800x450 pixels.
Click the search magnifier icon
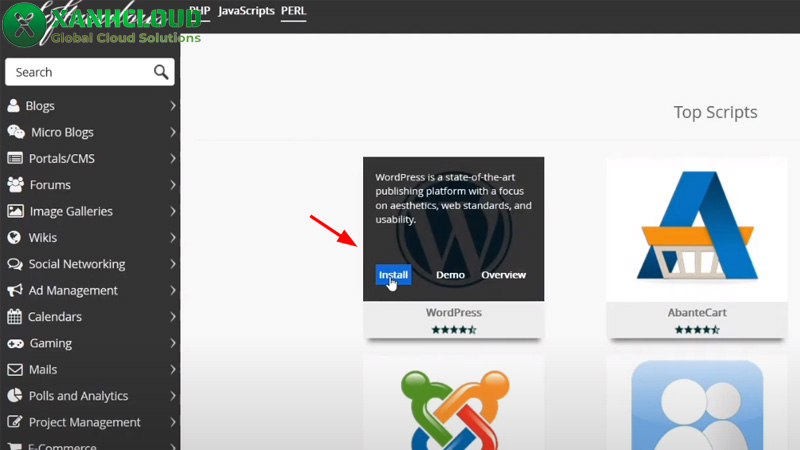[x=161, y=72]
